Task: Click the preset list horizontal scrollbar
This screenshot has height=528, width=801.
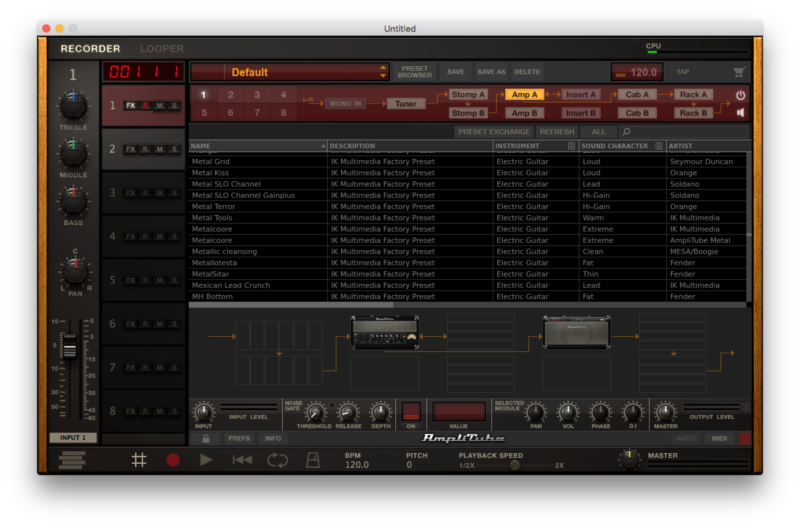Action: [291, 305]
